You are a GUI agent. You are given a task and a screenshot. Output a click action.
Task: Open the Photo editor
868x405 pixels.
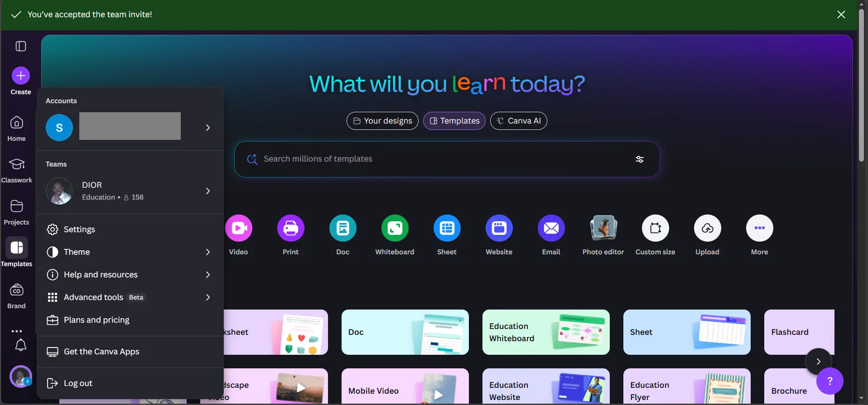coord(603,228)
